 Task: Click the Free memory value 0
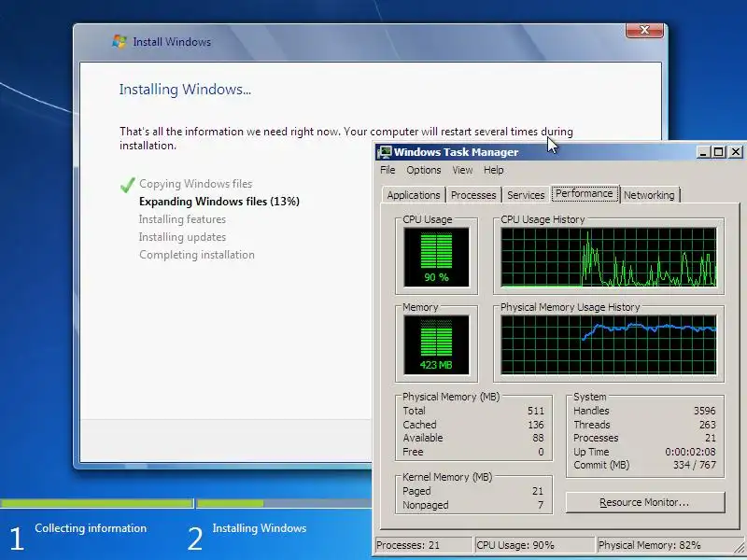(541, 452)
